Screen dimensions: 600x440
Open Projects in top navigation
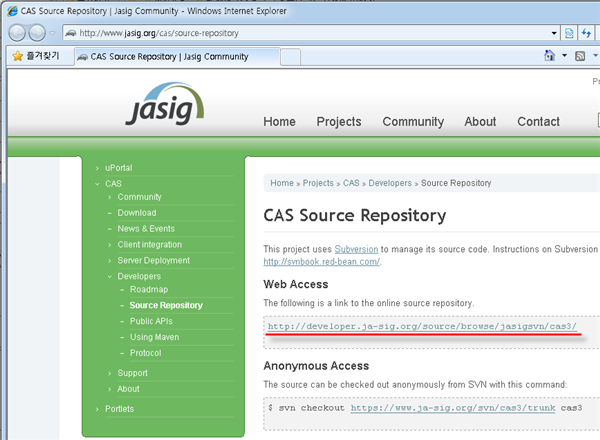tap(339, 122)
